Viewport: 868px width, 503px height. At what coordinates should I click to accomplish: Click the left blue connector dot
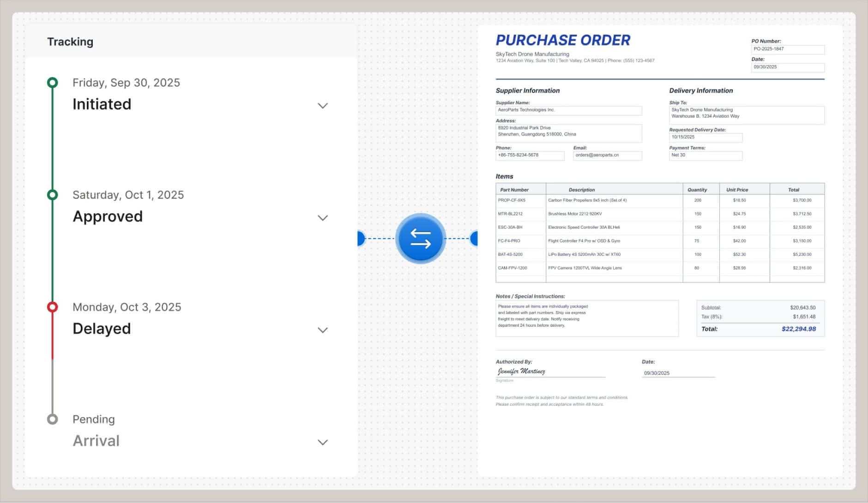pos(361,239)
